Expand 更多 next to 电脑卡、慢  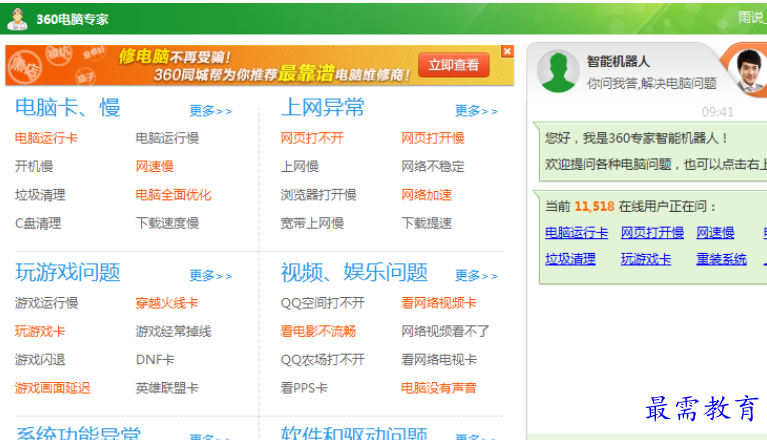coord(211,111)
